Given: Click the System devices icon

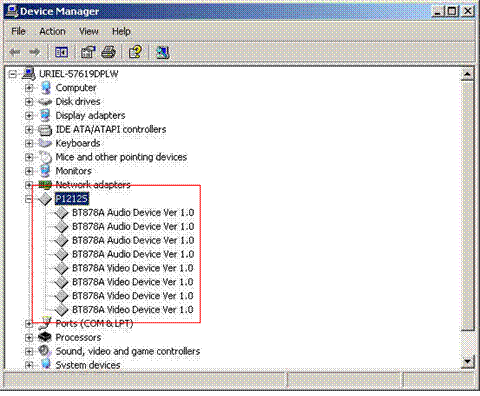Looking at the screenshot, I should [x=46, y=364].
